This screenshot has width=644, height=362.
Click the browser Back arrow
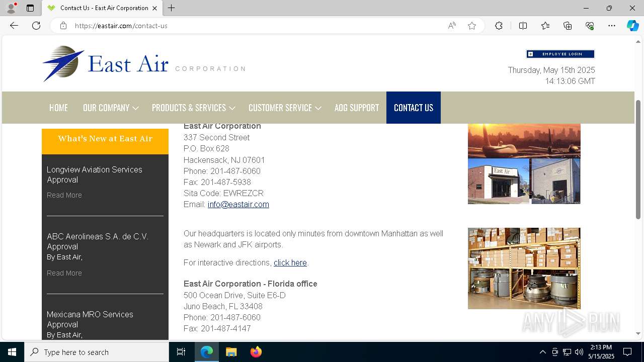[14, 26]
